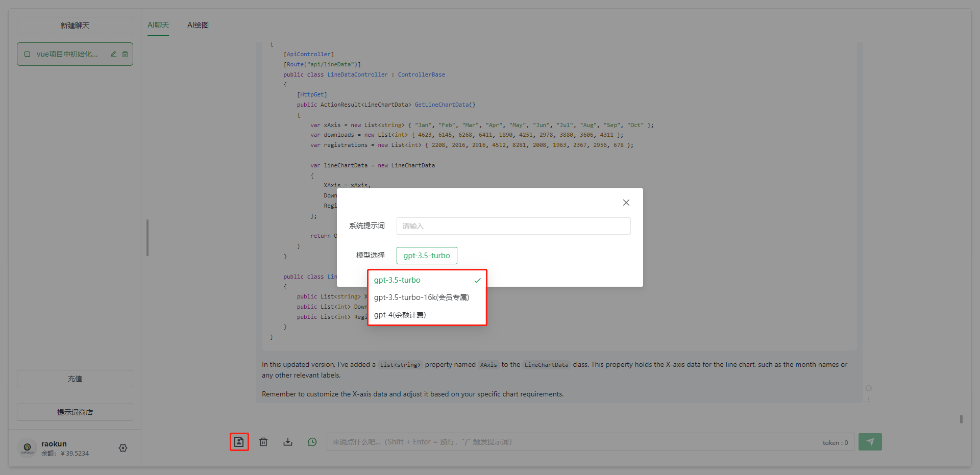Click the download chat icon

[x=288, y=442]
